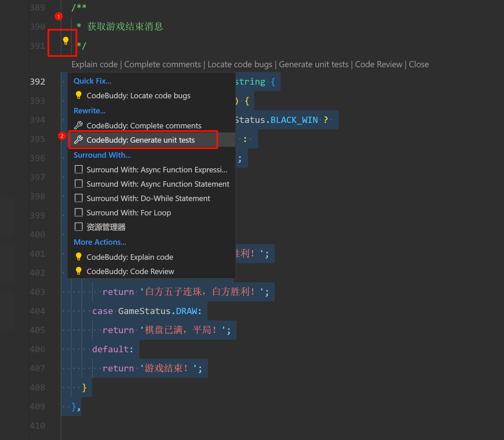Click lightbulb icon beside Locate code bugs
The image size is (504, 440).
coord(78,95)
